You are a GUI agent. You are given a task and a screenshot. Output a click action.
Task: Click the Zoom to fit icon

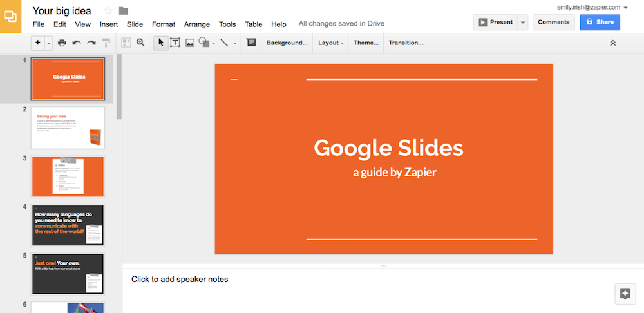click(x=126, y=43)
